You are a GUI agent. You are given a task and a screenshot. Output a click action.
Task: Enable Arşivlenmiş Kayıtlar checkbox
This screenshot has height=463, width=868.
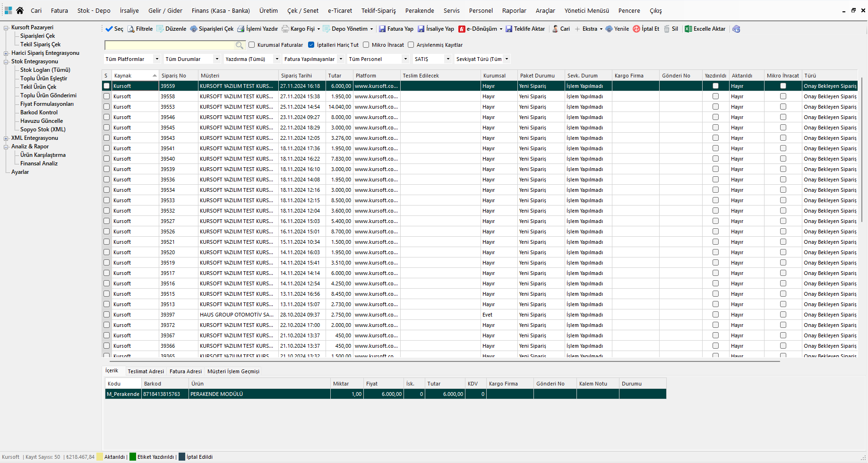[411, 45]
